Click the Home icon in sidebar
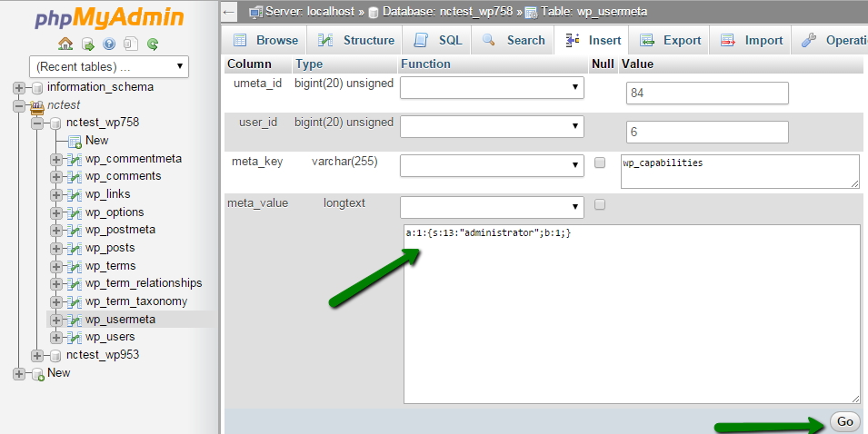 (x=65, y=44)
